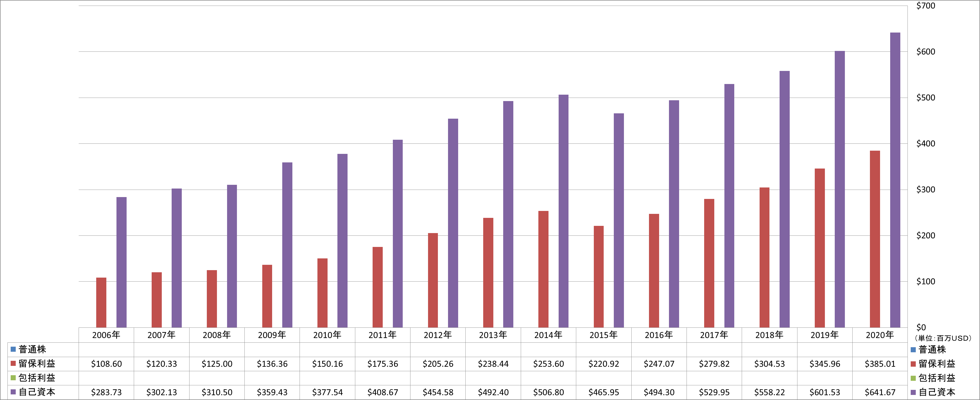Click the red 2019年 留保利益 bar
Viewport: 980px width, 400px height.
tap(820, 248)
